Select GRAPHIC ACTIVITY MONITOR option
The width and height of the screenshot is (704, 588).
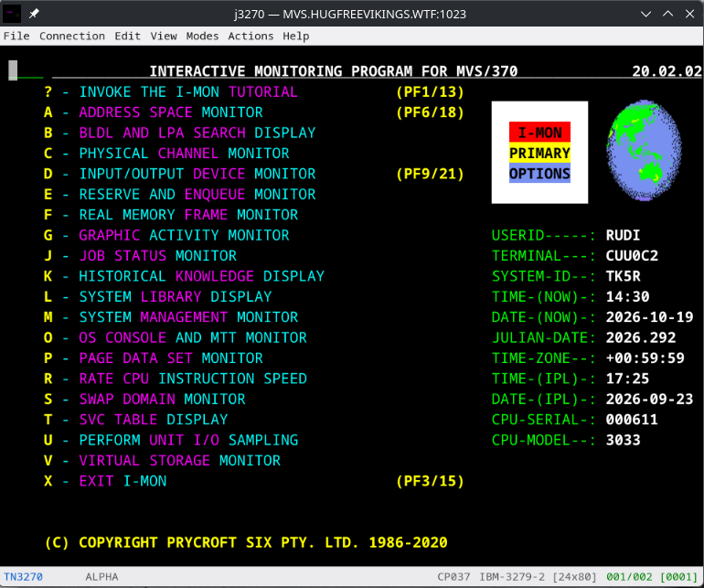coord(184,235)
